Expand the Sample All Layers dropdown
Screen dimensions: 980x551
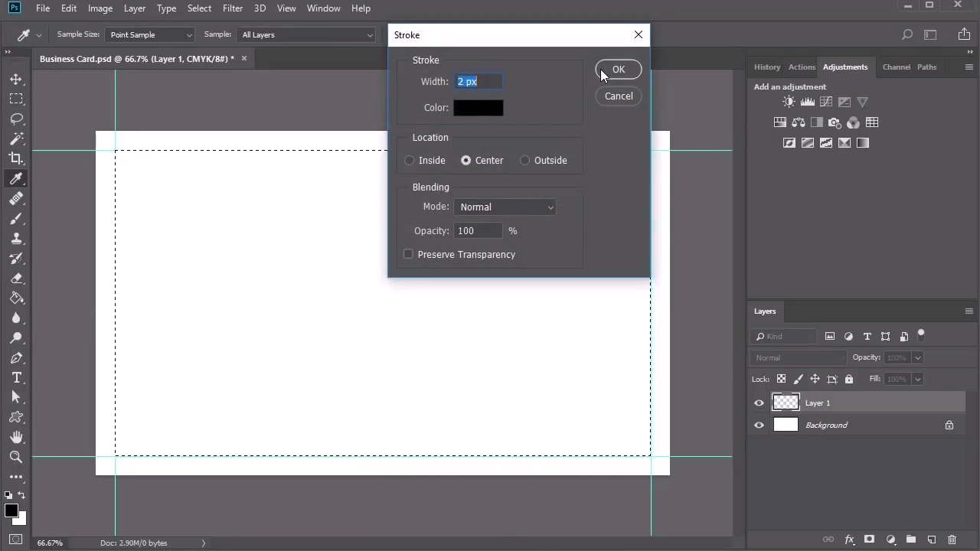click(x=306, y=34)
